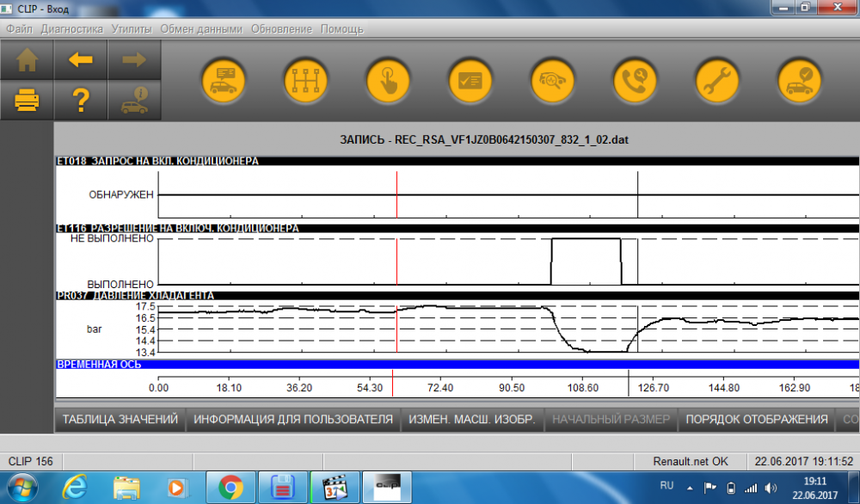This screenshot has height=504, width=860.
Task: Open the checklist round icon
Action: [x=470, y=81]
